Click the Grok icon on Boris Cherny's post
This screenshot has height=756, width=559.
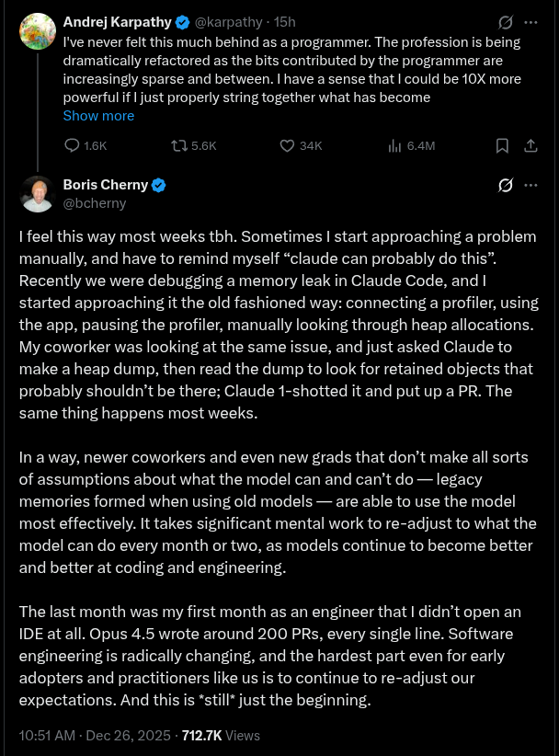[x=505, y=185]
